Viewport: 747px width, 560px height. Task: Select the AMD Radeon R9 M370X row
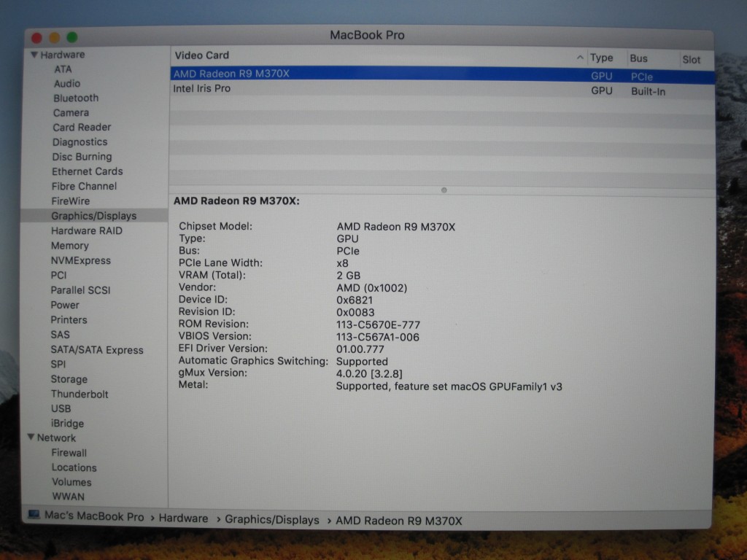[442, 75]
